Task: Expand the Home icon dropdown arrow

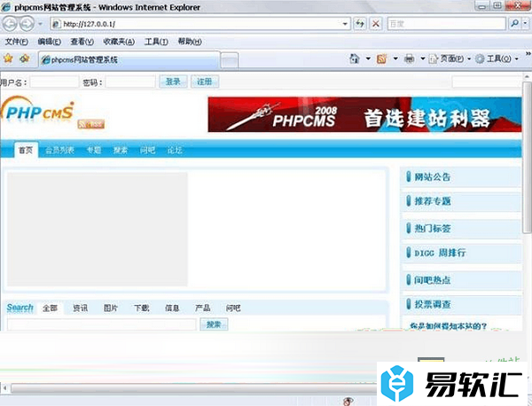Action: point(368,59)
